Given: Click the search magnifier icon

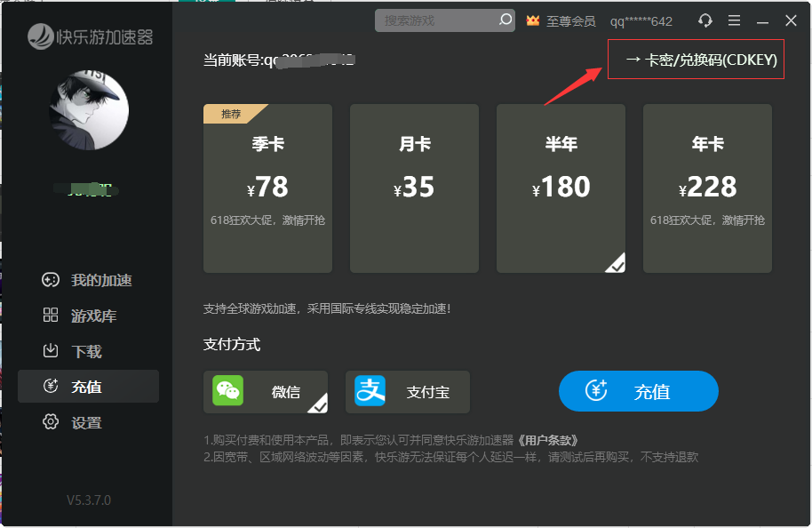Looking at the screenshot, I should pyautogui.click(x=505, y=20).
